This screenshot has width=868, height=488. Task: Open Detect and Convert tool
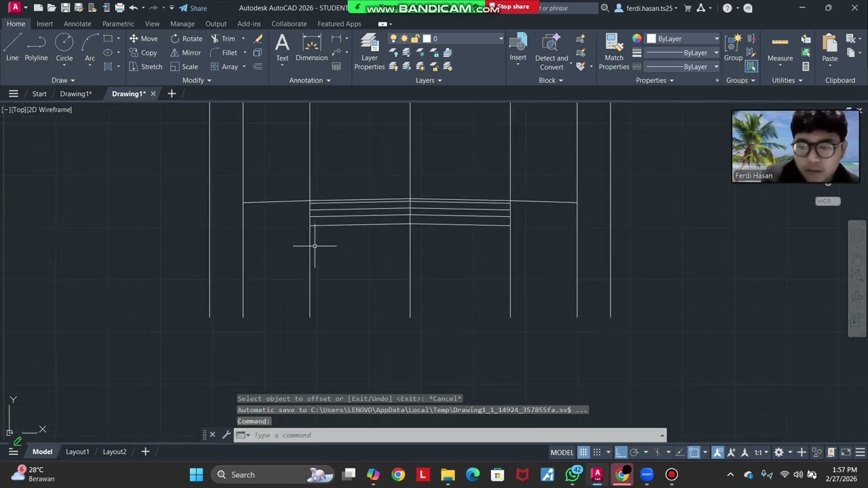click(551, 52)
